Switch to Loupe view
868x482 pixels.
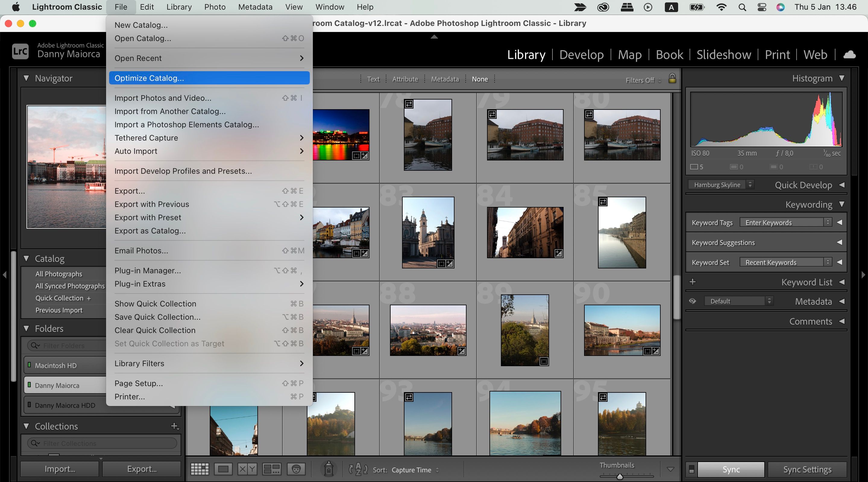[x=223, y=469]
